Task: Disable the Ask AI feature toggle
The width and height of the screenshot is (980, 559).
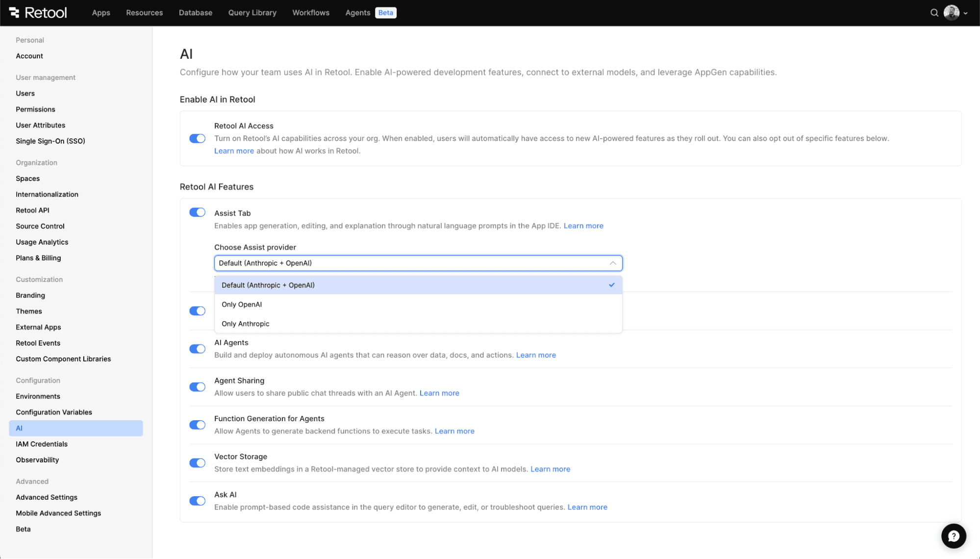Action: click(197, 501)
